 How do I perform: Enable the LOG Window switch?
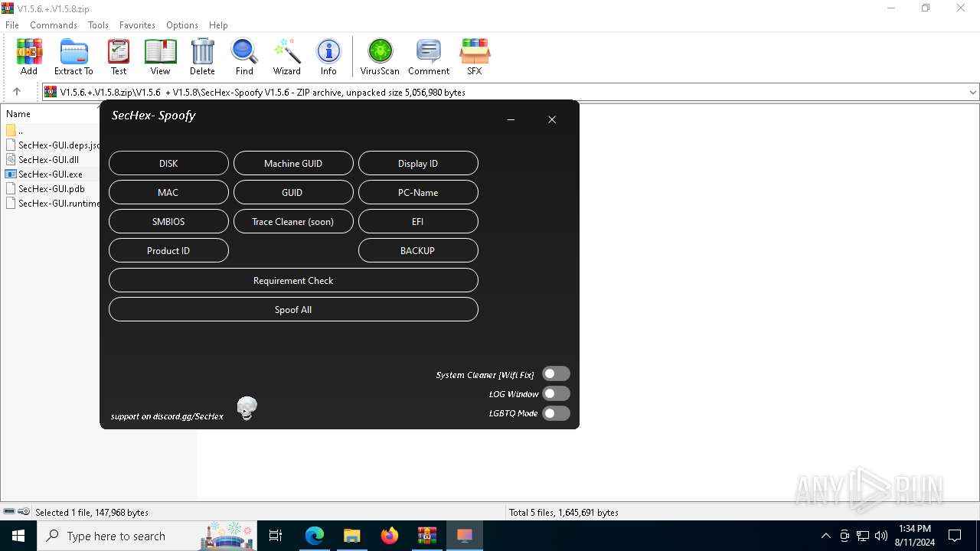[x=556, y=393]
